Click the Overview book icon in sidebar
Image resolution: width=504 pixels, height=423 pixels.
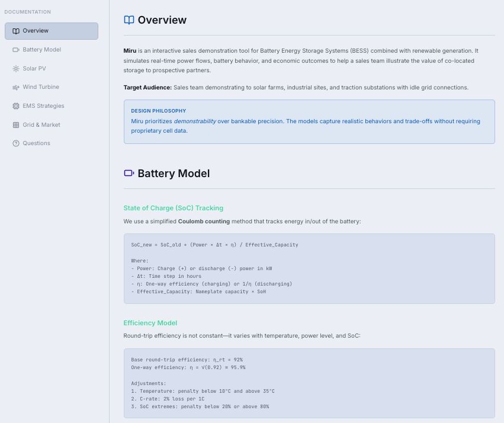pos(16,31)
